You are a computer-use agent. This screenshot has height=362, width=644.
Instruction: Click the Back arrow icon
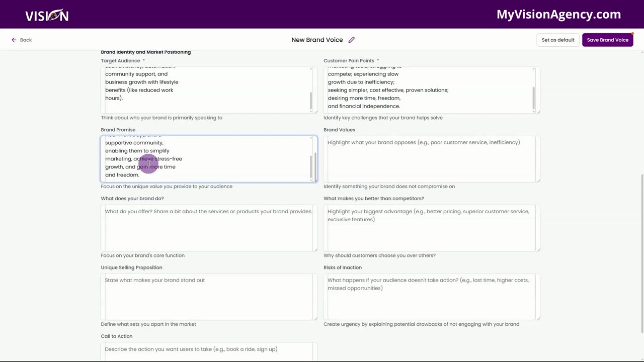[x=14, y=40]
